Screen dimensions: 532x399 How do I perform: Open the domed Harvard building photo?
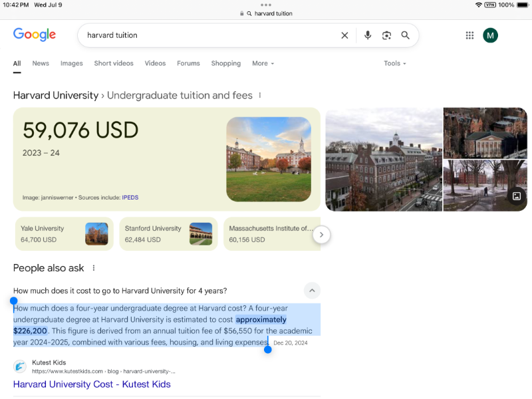point(485,133)
